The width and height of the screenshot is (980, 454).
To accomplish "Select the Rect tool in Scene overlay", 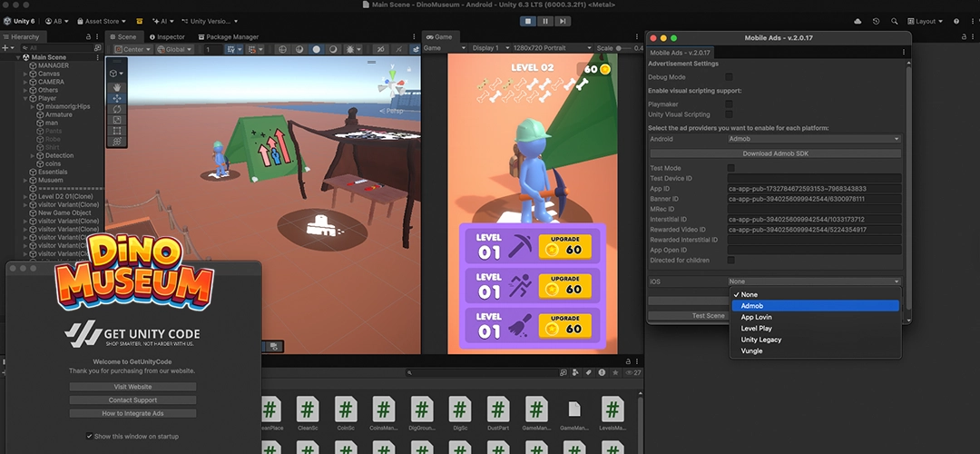I will point(116,131).
